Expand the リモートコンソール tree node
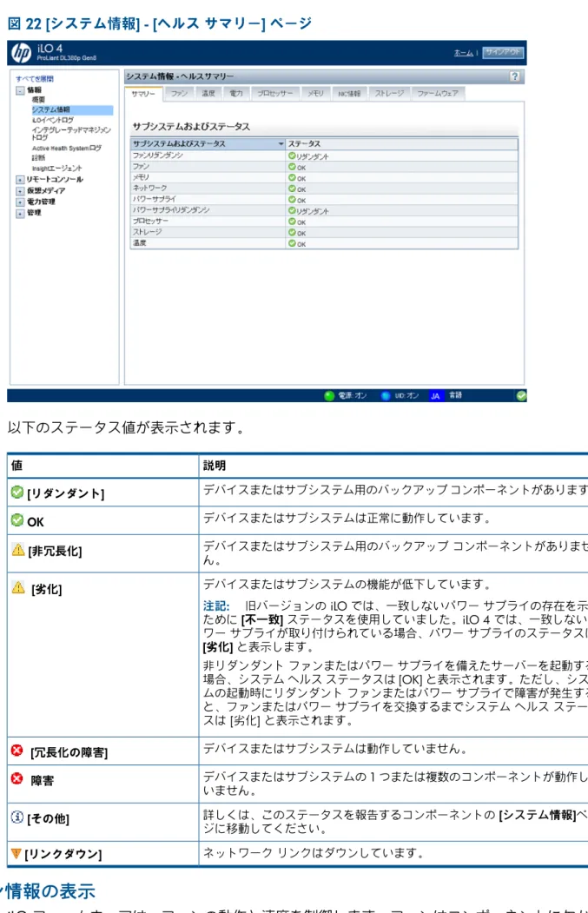The width and height of the screenshot is (588, 913). pos(20,180)
